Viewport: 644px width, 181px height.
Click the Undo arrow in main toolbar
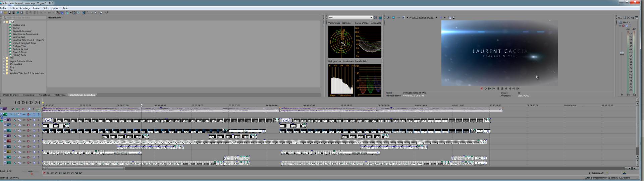[41, 12]
